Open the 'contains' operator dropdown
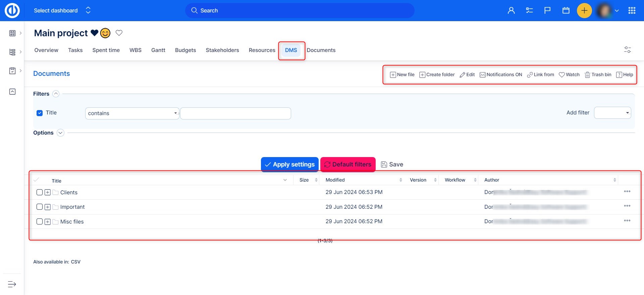644x295 pixels. point(132,113)
